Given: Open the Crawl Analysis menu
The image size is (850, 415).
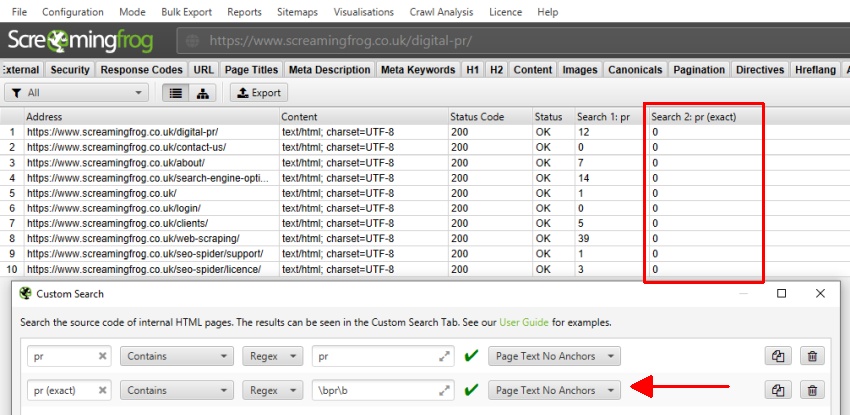Looking at the screenshot, I should pyautogui.click(x=441, y=12).
